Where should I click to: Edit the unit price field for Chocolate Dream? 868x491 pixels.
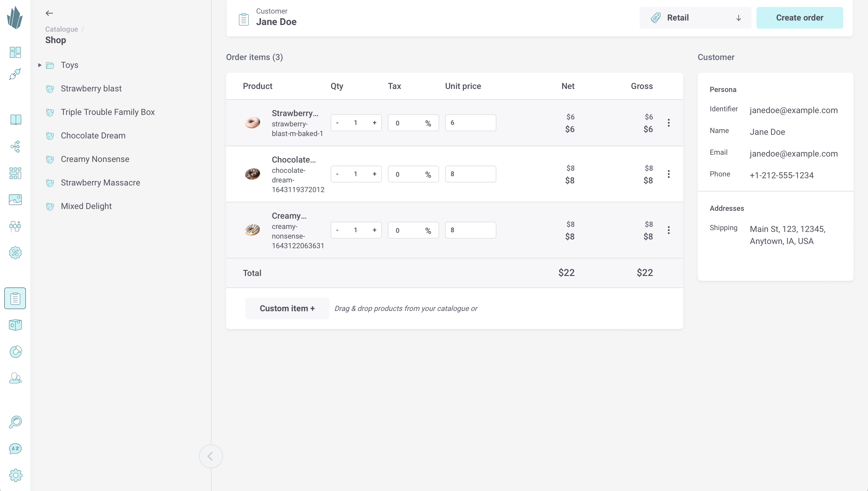coord(471,174)
